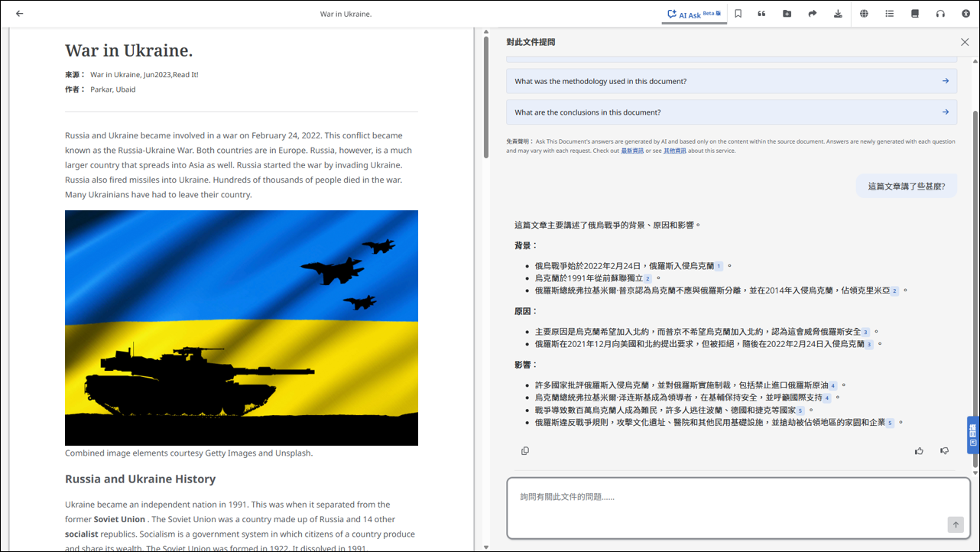Submit the question with arrow button
The image size is (980, 552).
point(956,524)
